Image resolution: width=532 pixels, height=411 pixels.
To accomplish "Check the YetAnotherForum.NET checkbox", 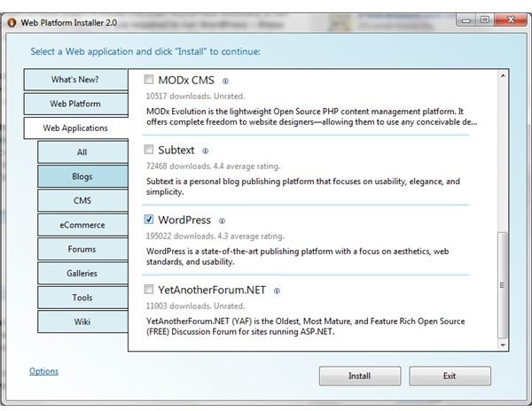I will (149, 289).
